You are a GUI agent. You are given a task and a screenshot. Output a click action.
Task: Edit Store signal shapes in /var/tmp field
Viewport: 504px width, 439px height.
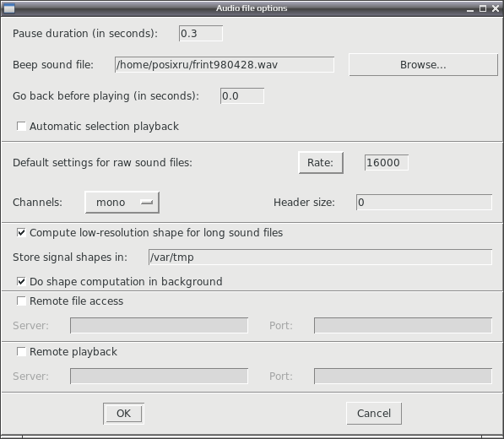320,257
